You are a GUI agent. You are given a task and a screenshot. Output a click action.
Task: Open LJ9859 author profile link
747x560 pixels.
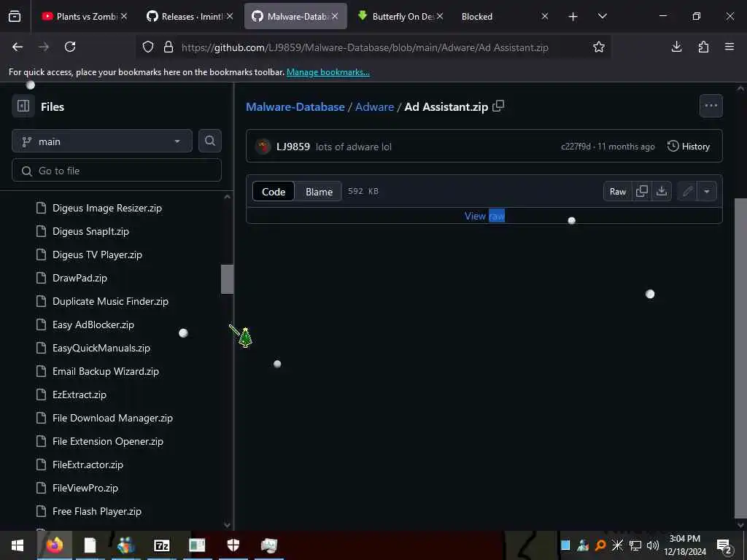click(293, 147)
